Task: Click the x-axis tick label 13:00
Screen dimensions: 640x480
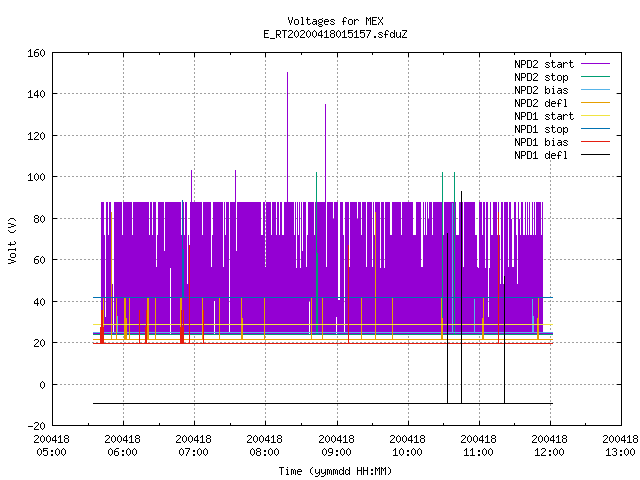Action: [620, 452]
